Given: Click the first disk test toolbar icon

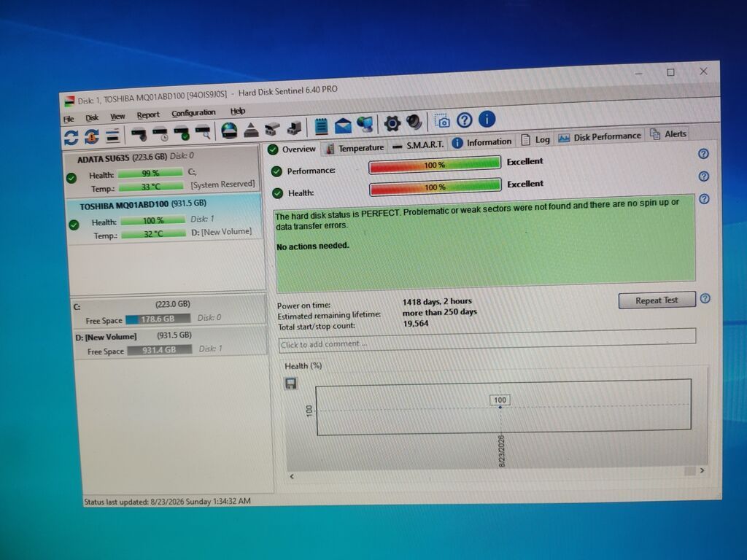Looking at the screenshot, I should coord(139,134).
